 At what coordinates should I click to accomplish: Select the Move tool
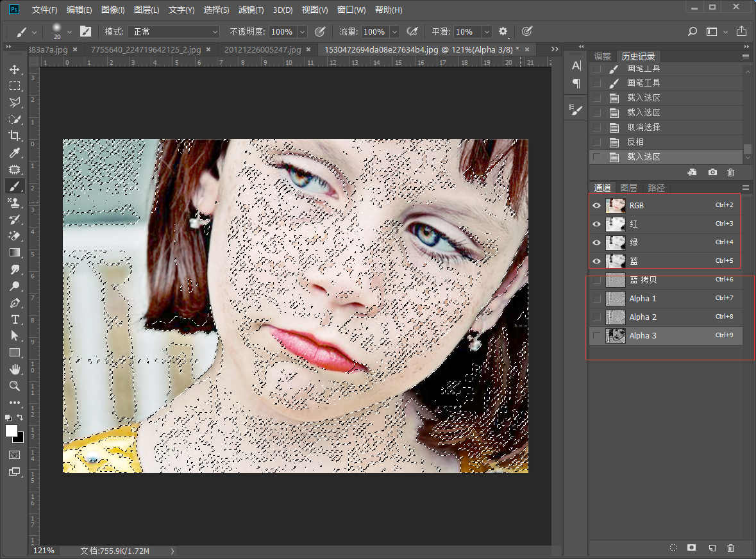pyautogui.click(x=14, y=69)
